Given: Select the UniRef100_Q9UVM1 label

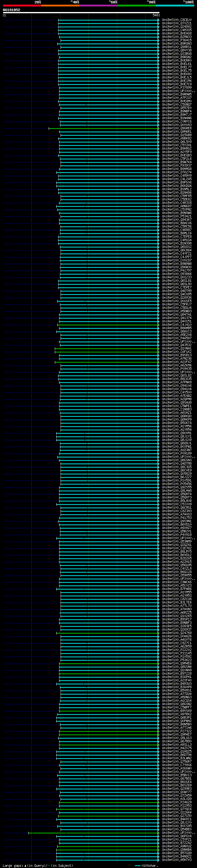Looking at the screenshot, I should (176, 433).
